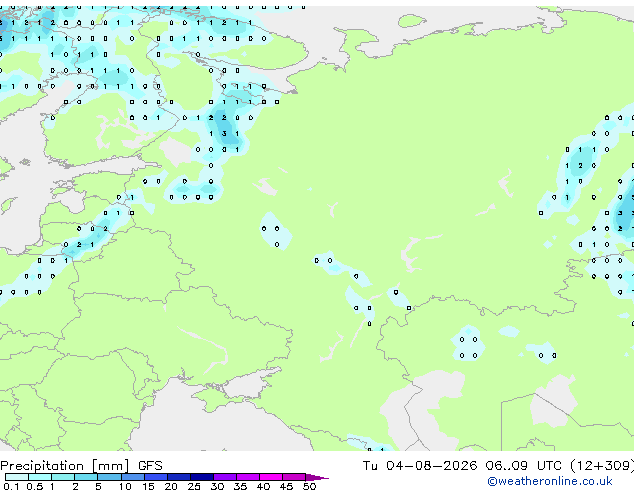Pick the 10–15 mm blue legend swatch
Screen dimensions: 634x490
pyautogui.click(x=132, y=477)
